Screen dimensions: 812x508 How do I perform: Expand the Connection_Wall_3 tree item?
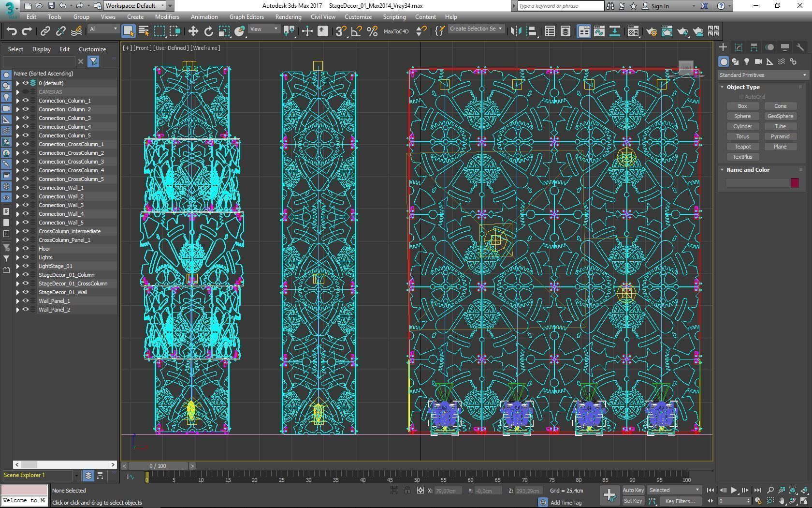point(18,205)
